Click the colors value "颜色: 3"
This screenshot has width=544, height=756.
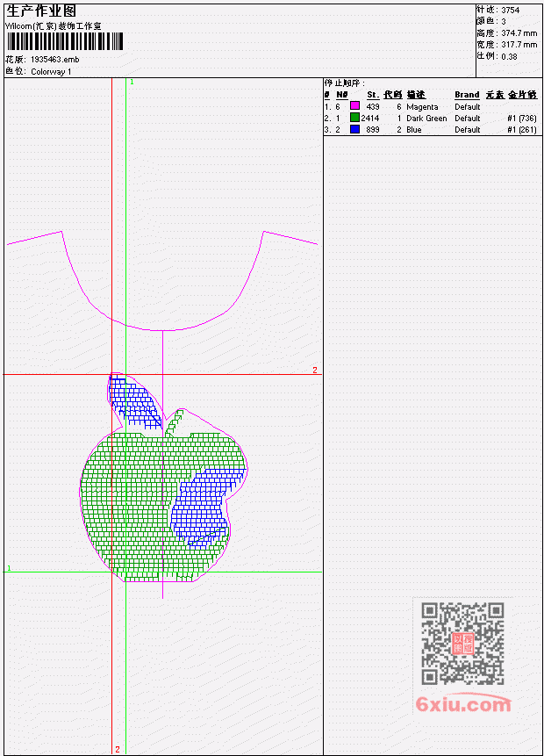tap(491, 21)
